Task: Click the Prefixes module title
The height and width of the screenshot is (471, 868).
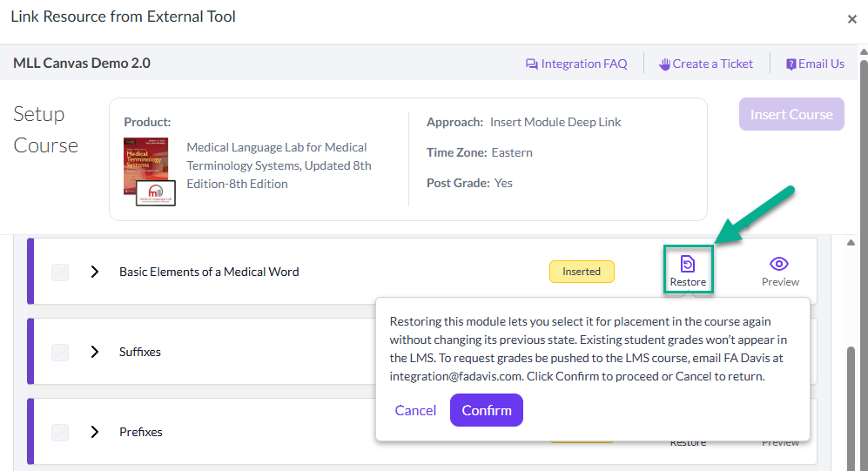Action: tap(141, 432)
